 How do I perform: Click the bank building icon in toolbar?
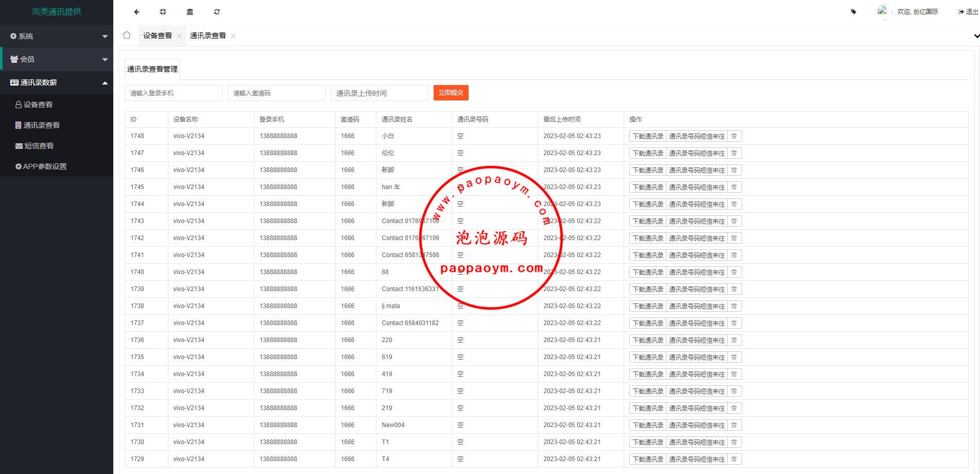point(190,12)
